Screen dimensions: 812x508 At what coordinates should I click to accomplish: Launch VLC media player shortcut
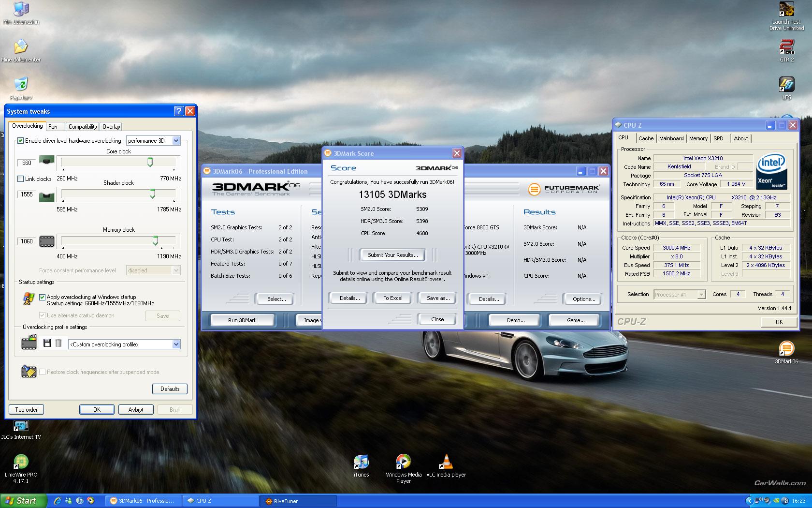click(x=446, y=466)
